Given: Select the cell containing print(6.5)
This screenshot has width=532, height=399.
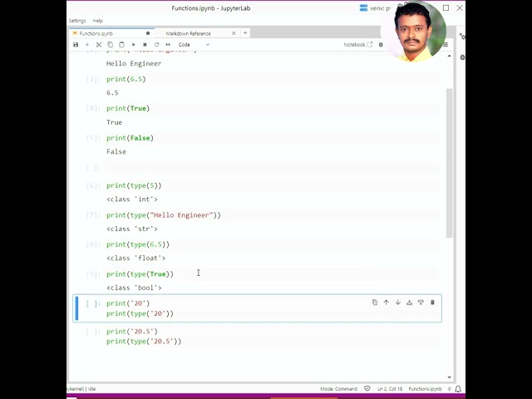Looking at the screenshot, I should coord(272,79).
